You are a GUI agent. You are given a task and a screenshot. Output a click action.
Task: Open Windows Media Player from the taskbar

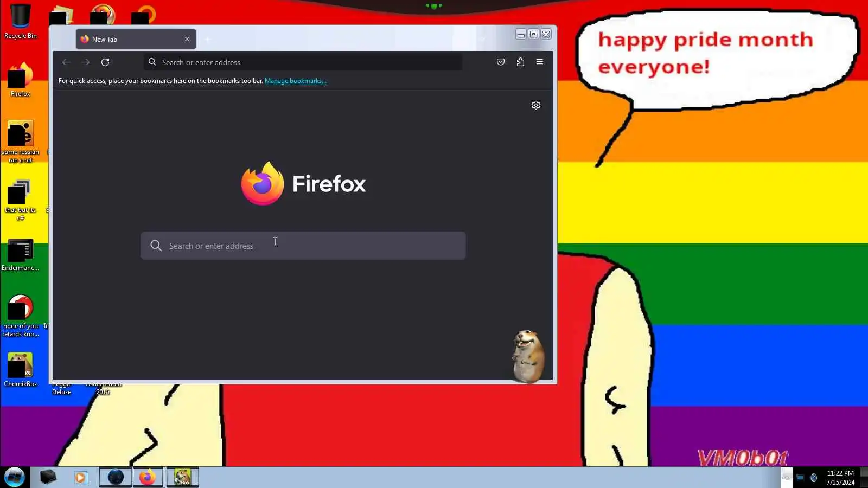point(80,477)
